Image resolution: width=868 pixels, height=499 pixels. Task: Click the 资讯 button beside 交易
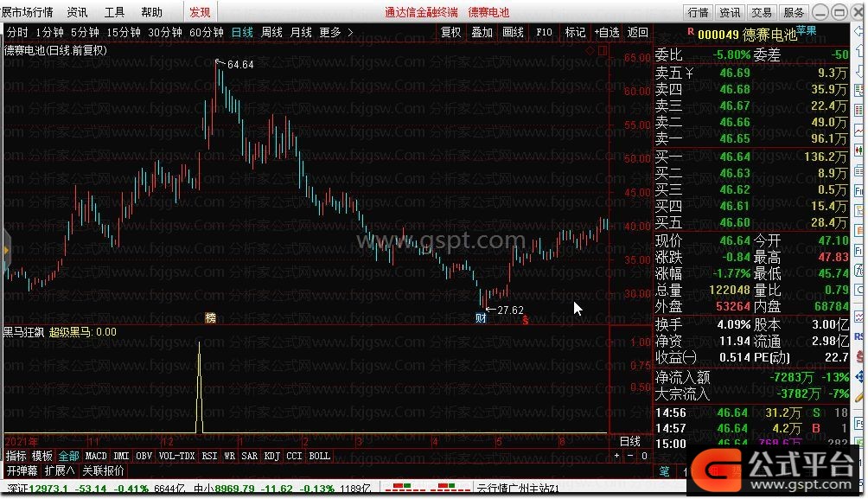(730, 12)
